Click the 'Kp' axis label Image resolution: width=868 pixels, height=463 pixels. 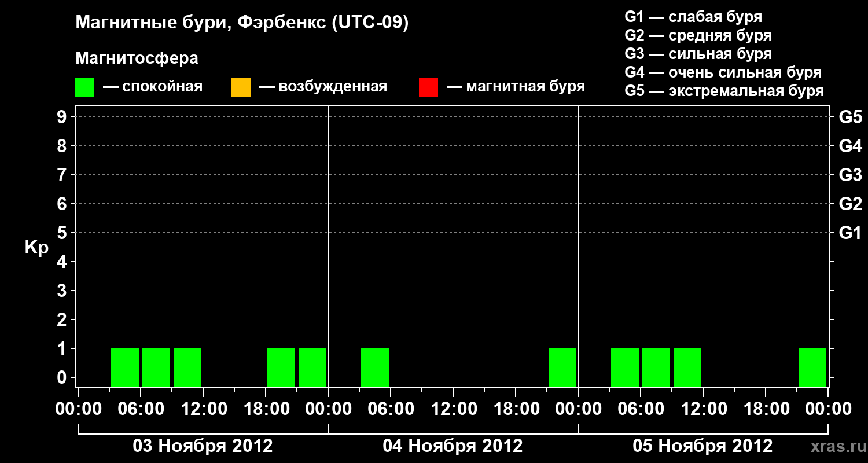(36, 248)
